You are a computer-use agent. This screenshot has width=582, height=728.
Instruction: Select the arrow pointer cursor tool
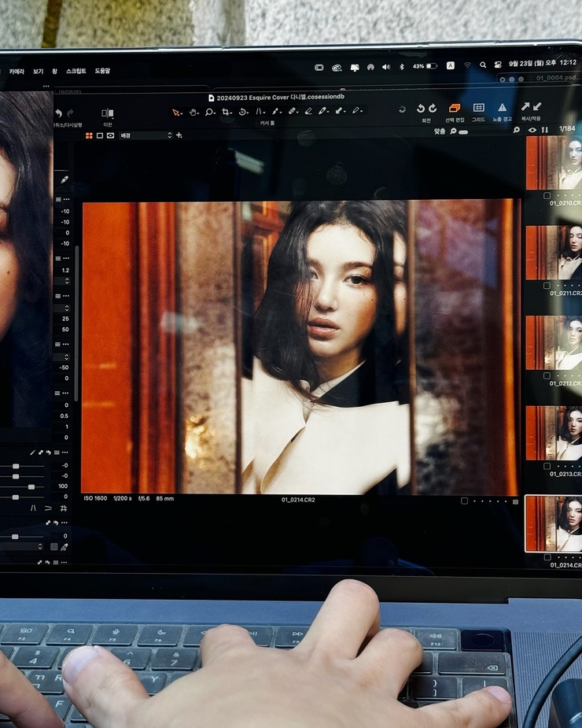(x=176, y=113)
